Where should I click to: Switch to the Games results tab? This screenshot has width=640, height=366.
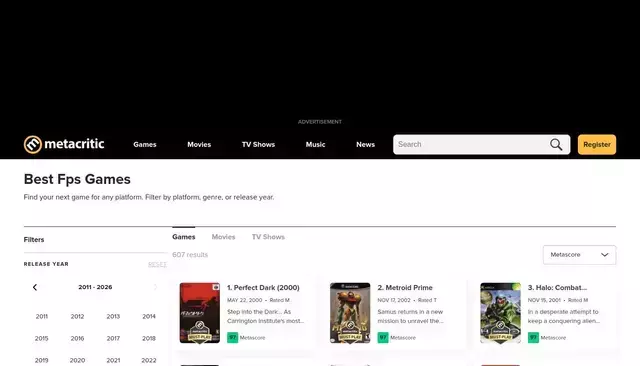tap(184, 237)
